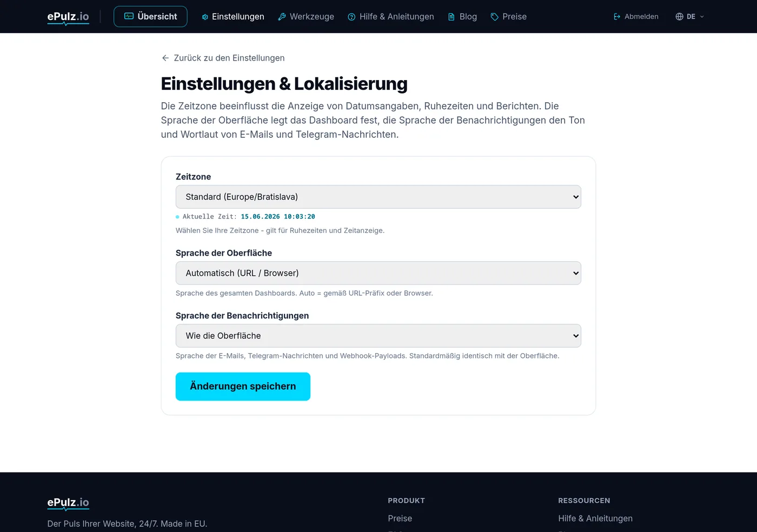Screen dimensions: 757x532
Task: Click the footer ePulz.io logo
Action: pyautogui.click(x=68, y=503)
